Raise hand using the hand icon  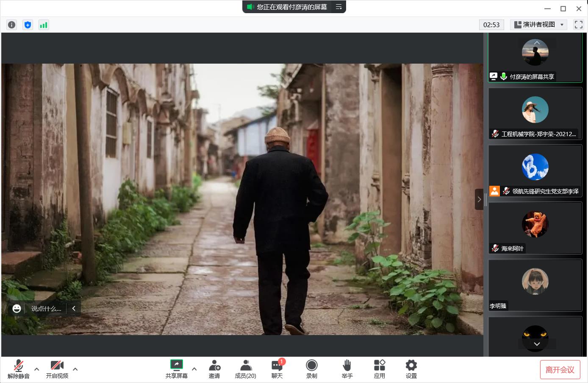pos(347,369)
